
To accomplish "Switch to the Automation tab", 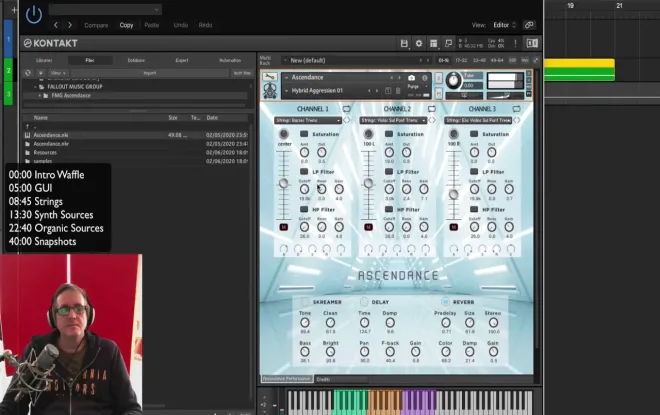I will [230, 61].
